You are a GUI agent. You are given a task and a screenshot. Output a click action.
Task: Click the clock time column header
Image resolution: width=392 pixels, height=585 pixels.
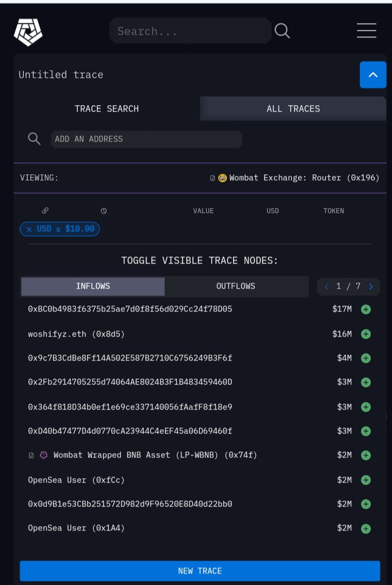[103, 211]
